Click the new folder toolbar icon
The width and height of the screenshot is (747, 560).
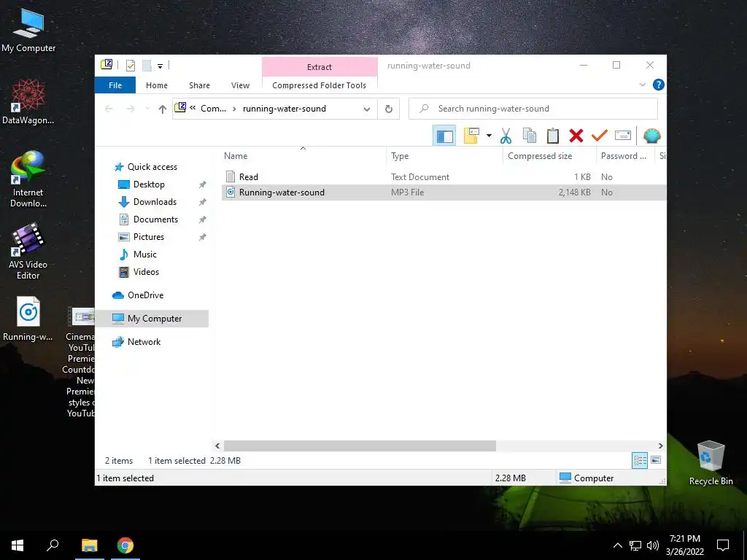tap(471, 136)
